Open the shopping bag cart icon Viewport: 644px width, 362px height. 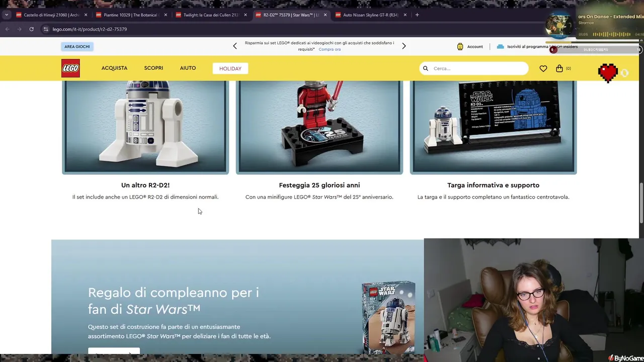[559, 68]
